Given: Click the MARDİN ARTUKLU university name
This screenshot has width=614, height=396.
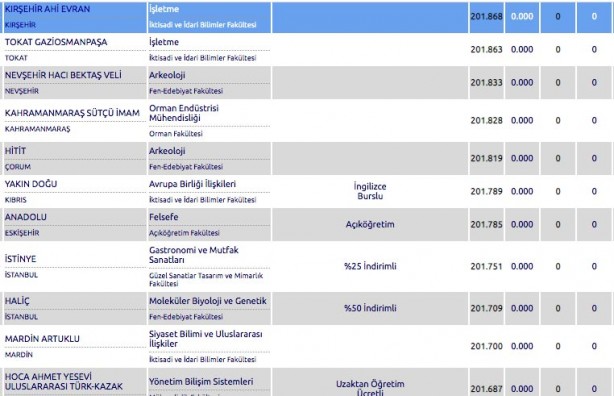Looking at the screenshot, I should pos(42,339).
